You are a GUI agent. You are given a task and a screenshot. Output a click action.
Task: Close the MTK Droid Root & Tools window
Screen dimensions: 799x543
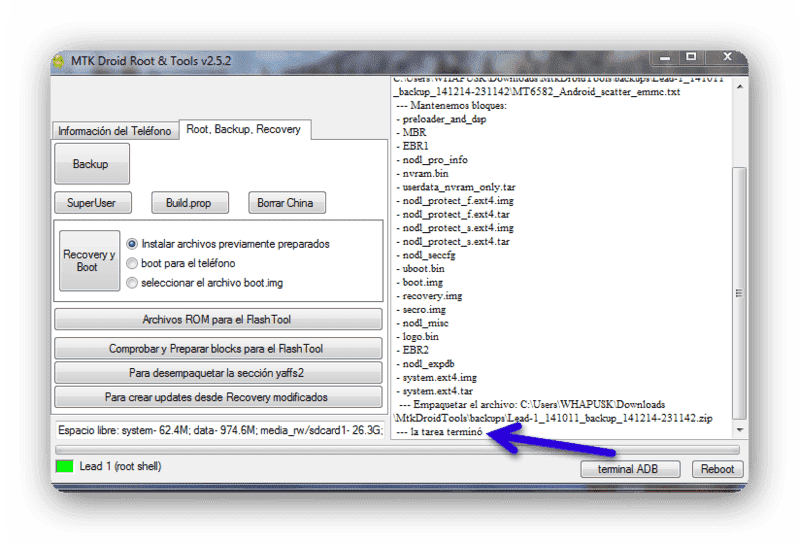pos(727,57)
